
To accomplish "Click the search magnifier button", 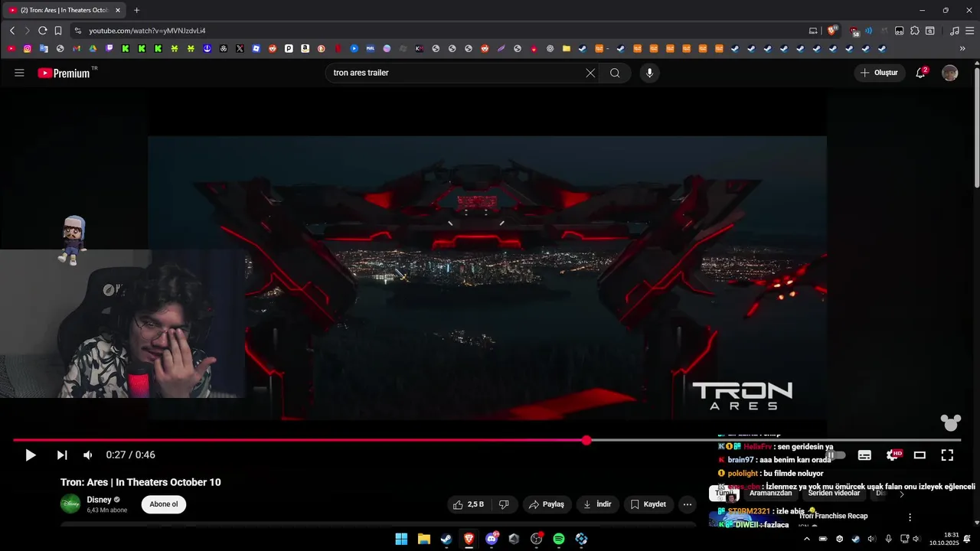I will (x=615, y=73).
